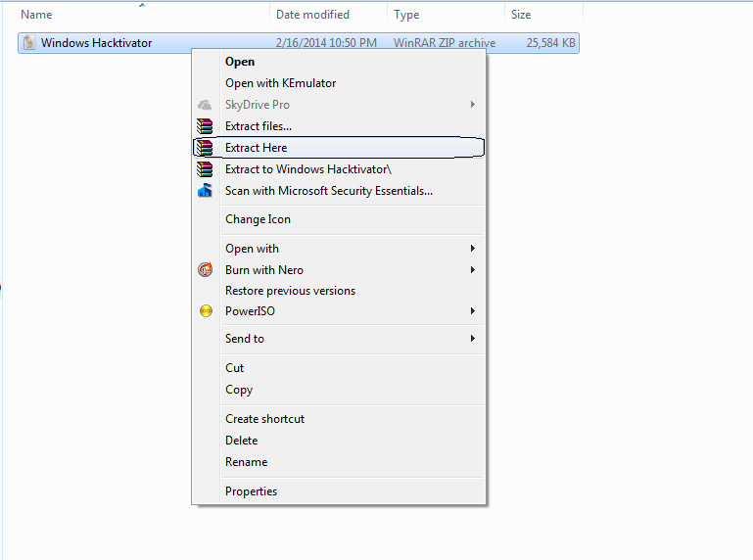The width and height of the screenshot is (753, 560).
Task: Select Extract Here menu entry
Action: point(339,148)
